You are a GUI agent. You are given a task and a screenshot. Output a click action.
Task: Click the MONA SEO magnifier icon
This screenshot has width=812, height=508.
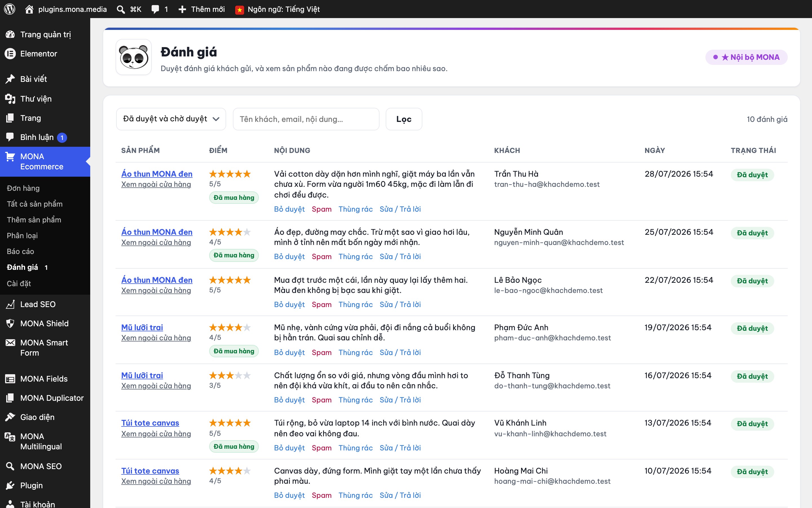pos(10,466)
